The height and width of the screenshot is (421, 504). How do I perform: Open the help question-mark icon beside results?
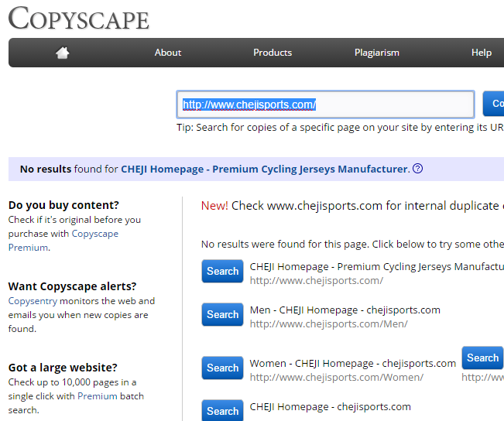pyautogui.click(x=417, y=169)
